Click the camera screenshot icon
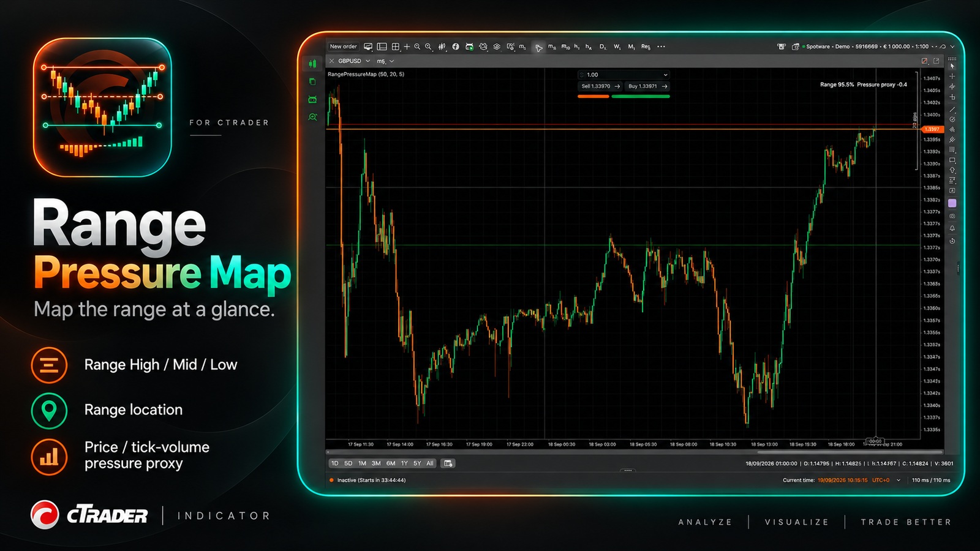The height and width of the screenshot is (551, 980). 952,216
